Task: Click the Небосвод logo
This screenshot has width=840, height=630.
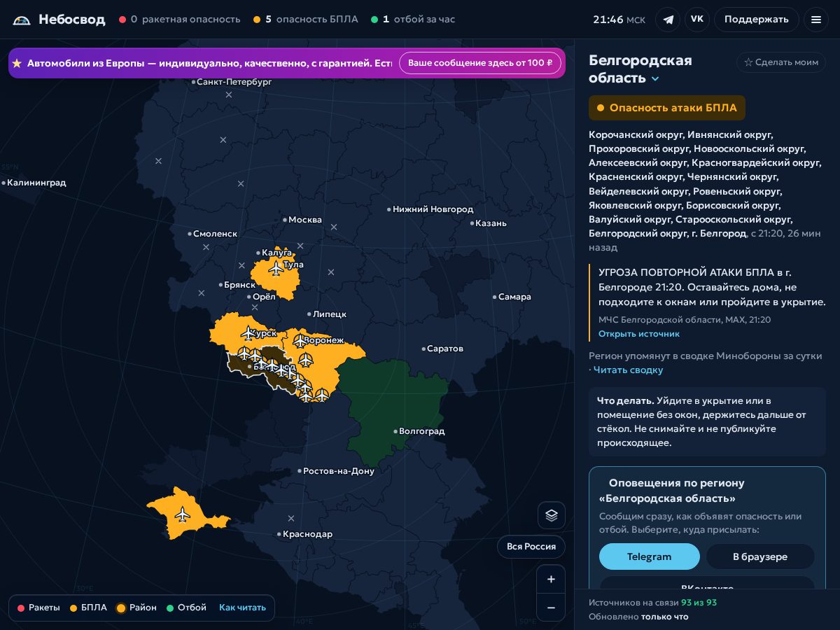Action: pos(59,20)
